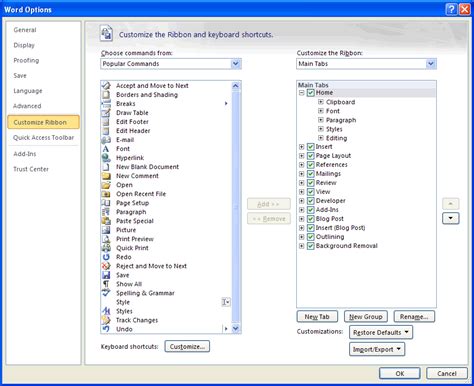Expand the Clipboard group

click(321, 102)
